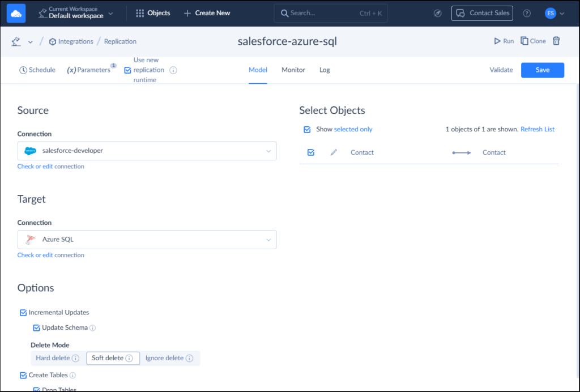This screenshot has width=580, height=392.
Task: Click the compass navigation icon in header
Action: [x=437, y=13]
